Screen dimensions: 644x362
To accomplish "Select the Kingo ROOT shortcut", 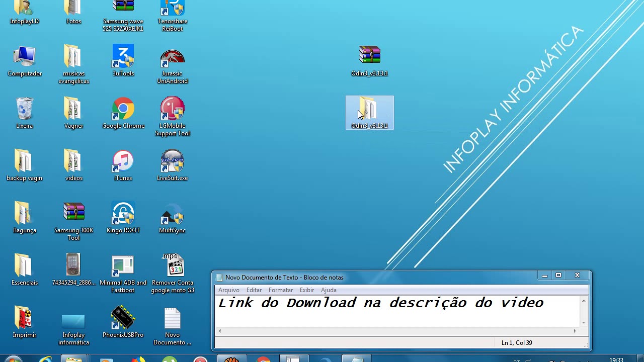I will click(123, 218).
